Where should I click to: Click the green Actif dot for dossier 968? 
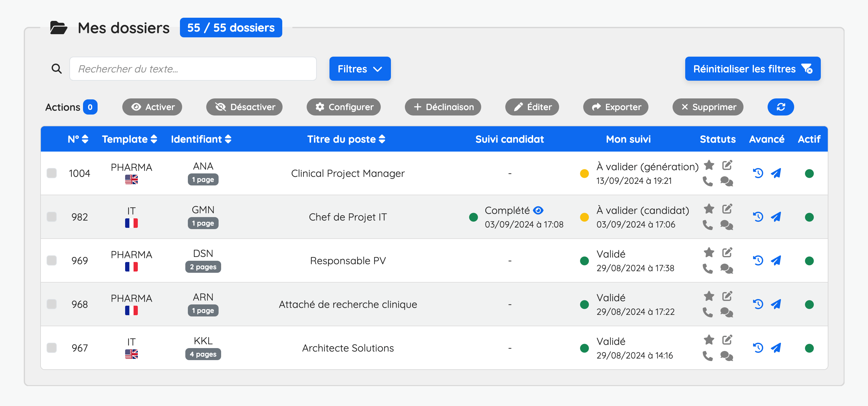809,304
